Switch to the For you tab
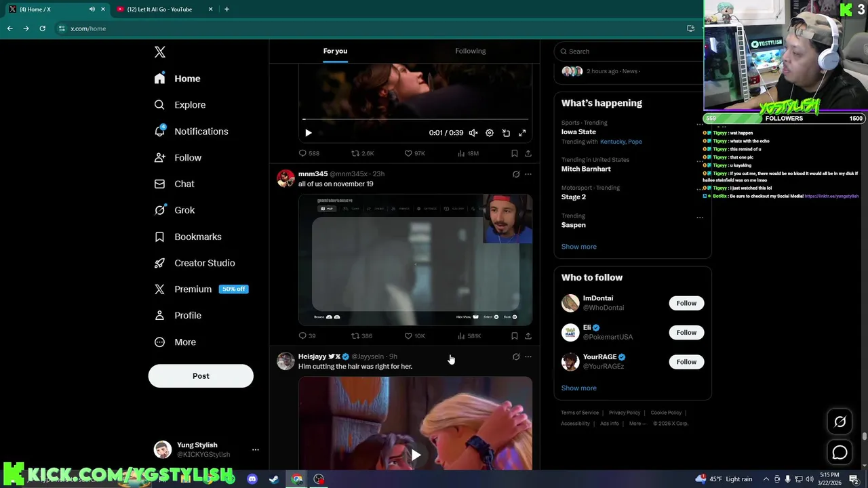The width and height of the screenshot is (868, 488). coord(335,51)
